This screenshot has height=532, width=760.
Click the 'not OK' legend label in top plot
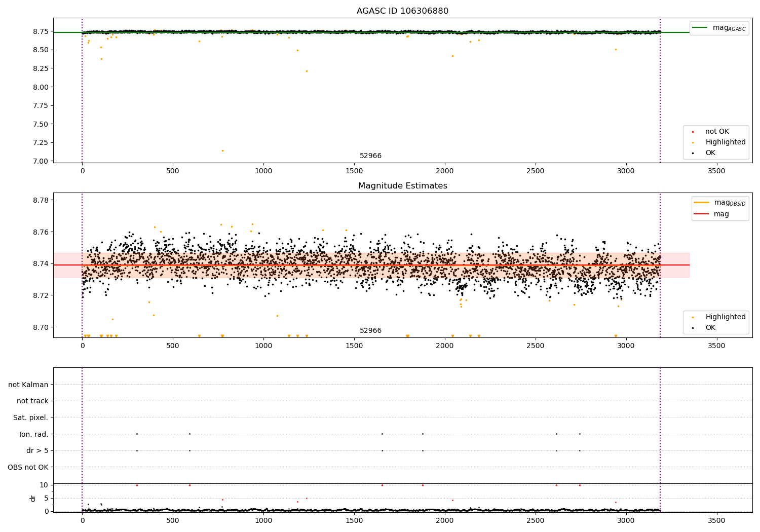[x=717, y=132]
